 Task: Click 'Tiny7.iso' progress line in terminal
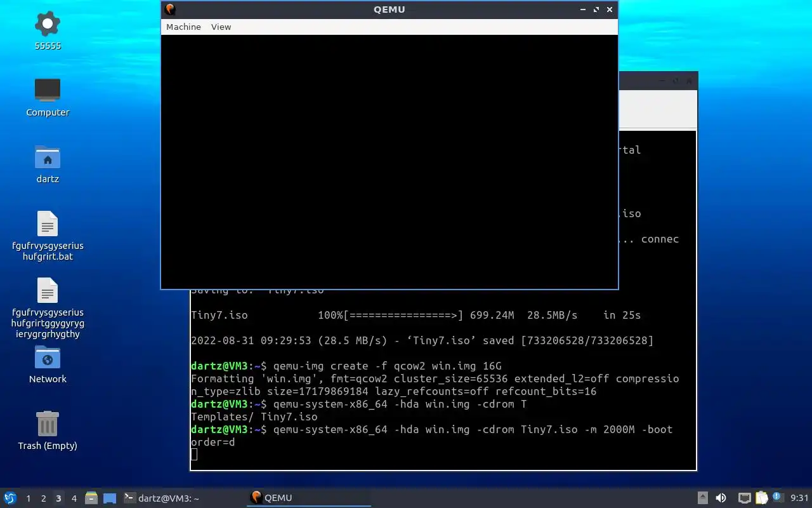416,315
